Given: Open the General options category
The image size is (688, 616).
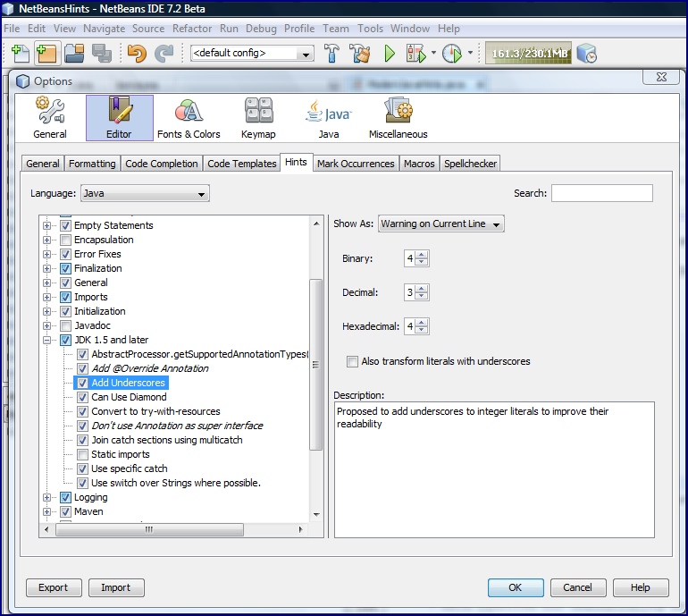Looking at the screenshot, I should point(50,118).
